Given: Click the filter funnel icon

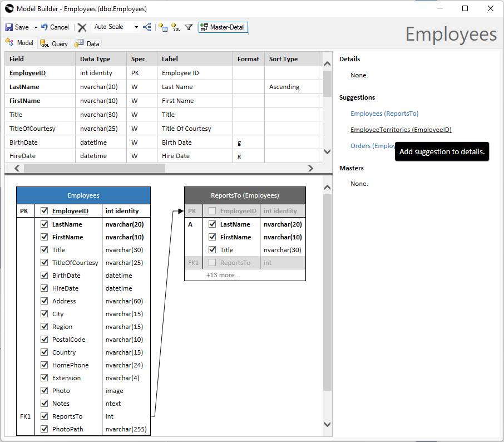Looking at the screenshot, I should pos(187,27).
